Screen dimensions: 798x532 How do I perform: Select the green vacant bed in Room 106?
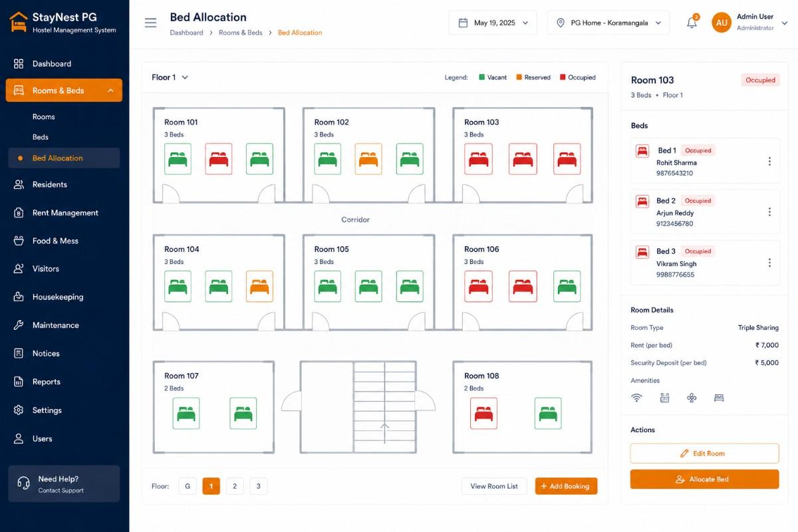(567, 286)
